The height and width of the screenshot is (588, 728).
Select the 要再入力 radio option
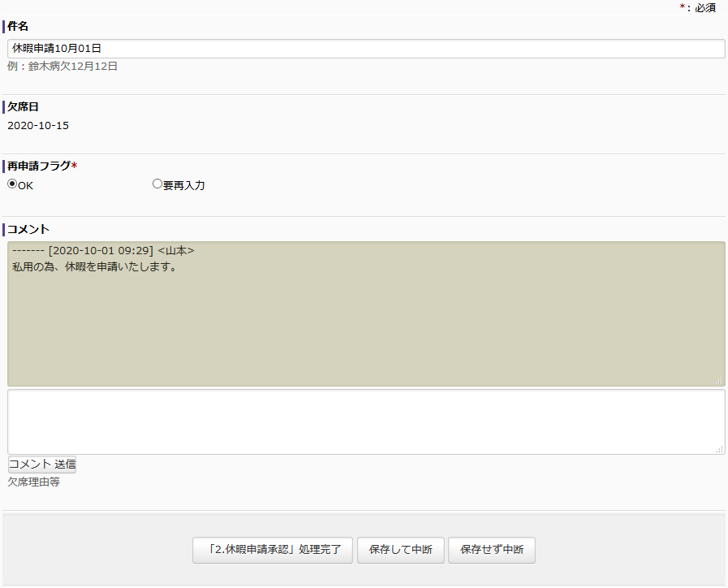157,184
